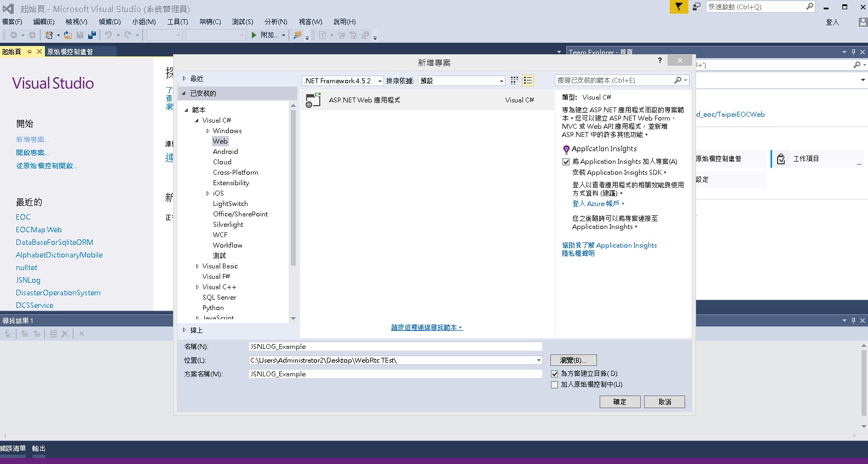The height and width of the screenshot is (464, 868).
Task: Select the Silverlight tree item
Action: (228, 225)
